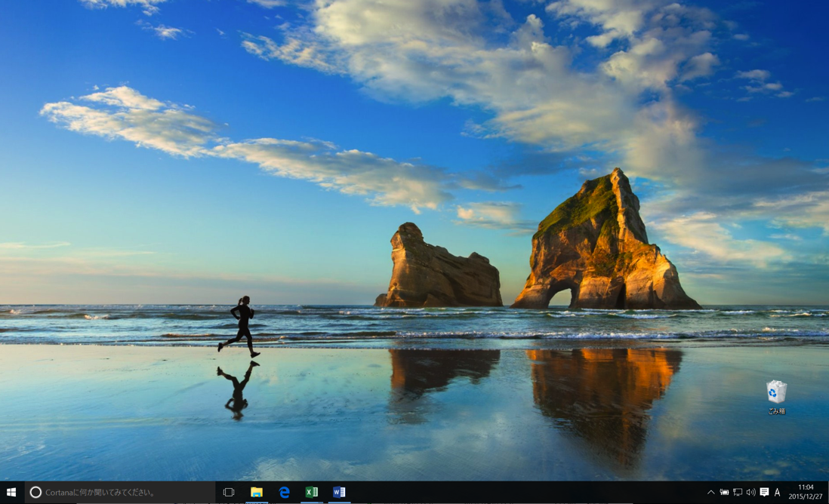Open the clock showing 11:04
This screenshot has height=504, width=829.
pos(806,493)
